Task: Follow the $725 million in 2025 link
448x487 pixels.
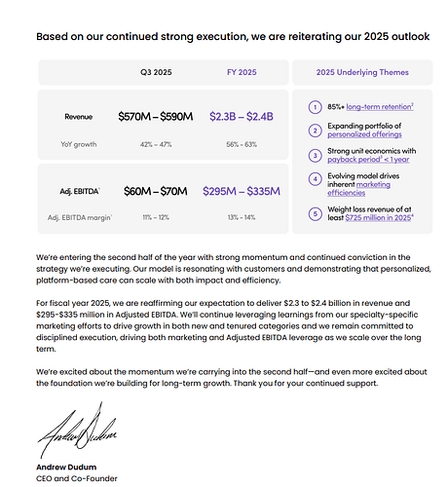Action: pyautogui.click(x=379, y=218)
